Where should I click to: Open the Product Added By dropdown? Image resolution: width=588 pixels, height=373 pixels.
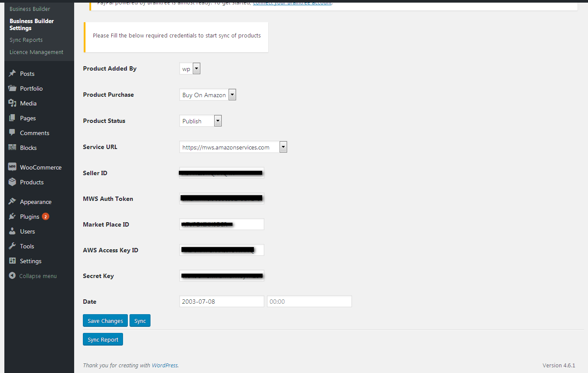point(190,69)
